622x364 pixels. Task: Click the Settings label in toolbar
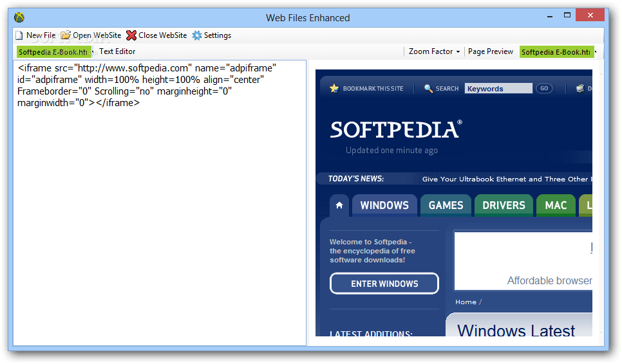pos(218,35)
